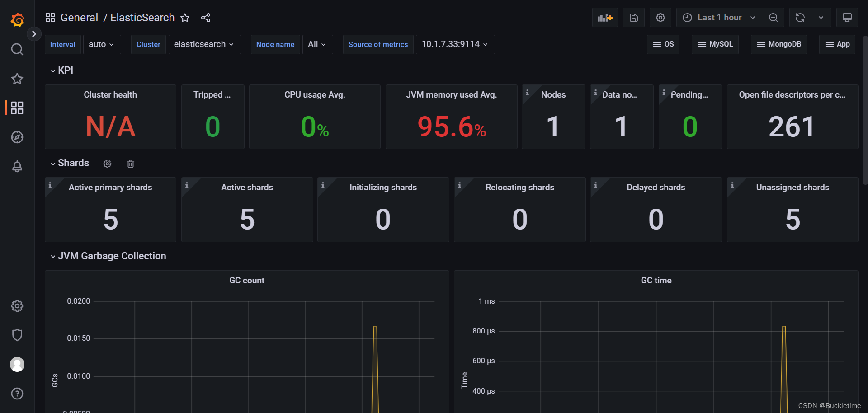Open the Source of metrics dropdown

(455, 44)
